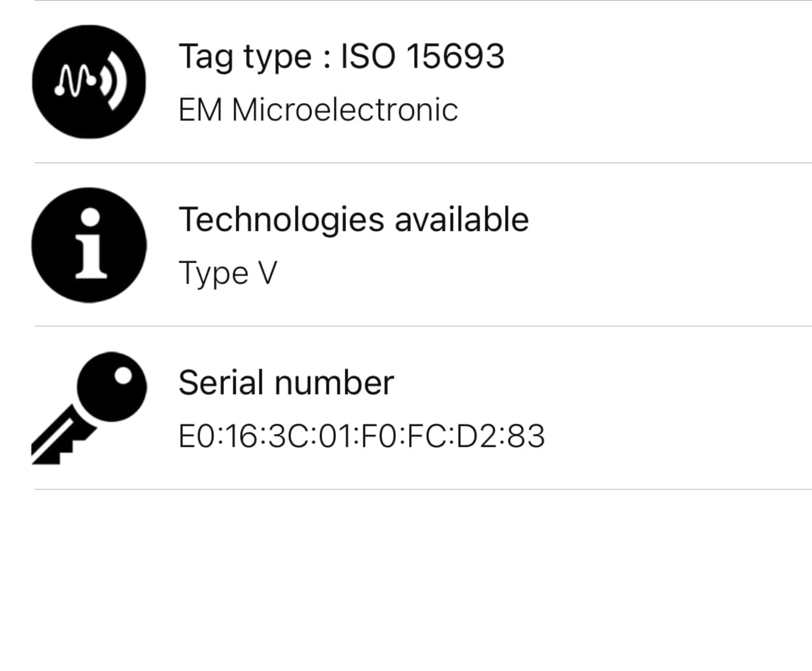The image size is (812, 671).
Task: Select the 'Serial number' label
Action: tap(286, 383)
